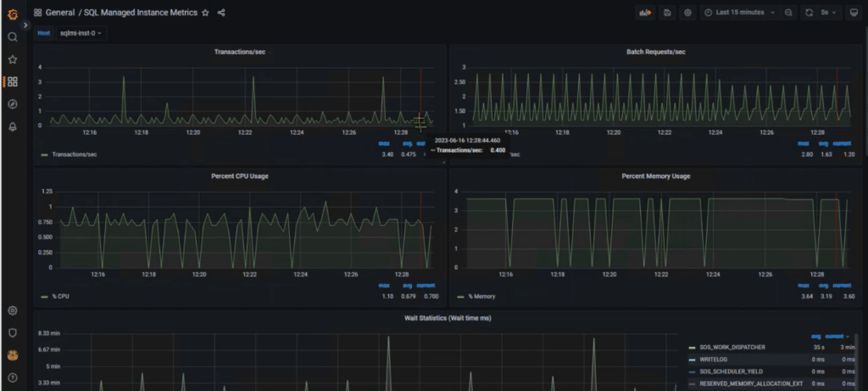Click the 3.40 max value in Transactions legend
The image size is (868, 391).
click(387, 154)
